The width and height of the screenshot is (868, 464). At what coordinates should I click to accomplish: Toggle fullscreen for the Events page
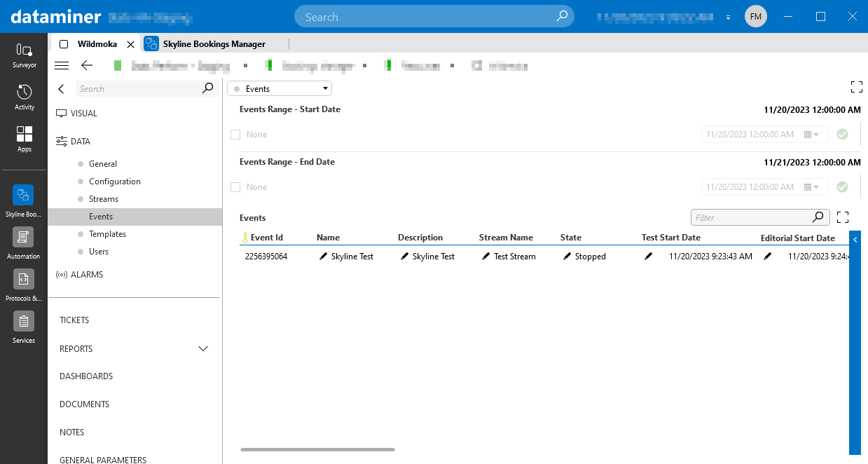[x=856, y=87]
